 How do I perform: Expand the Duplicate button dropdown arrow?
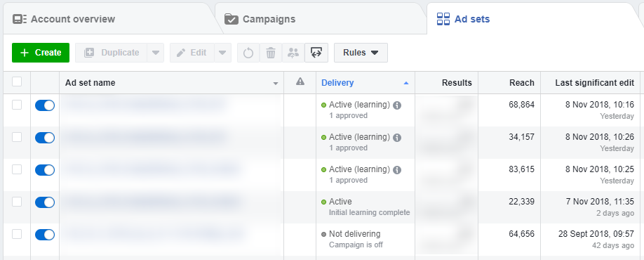pyautogui.click(x=156, y=53)
